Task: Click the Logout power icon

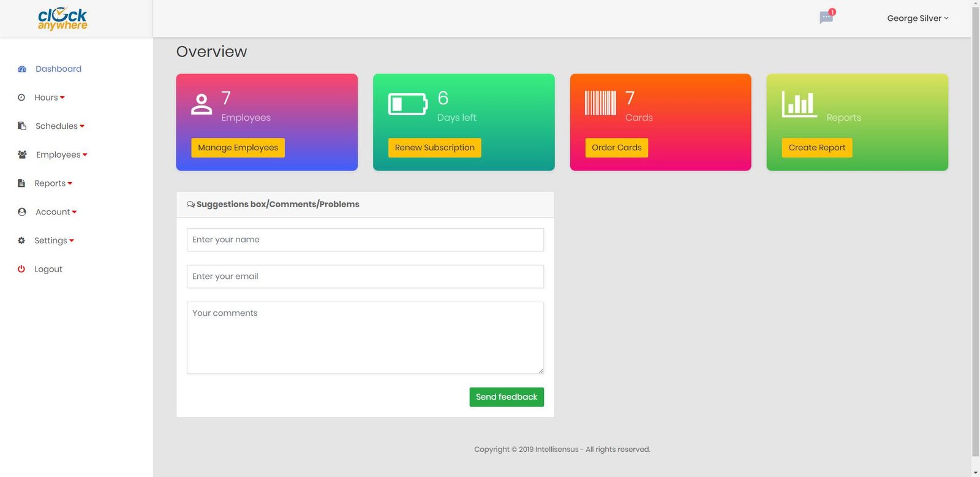Action: [21, 269]
